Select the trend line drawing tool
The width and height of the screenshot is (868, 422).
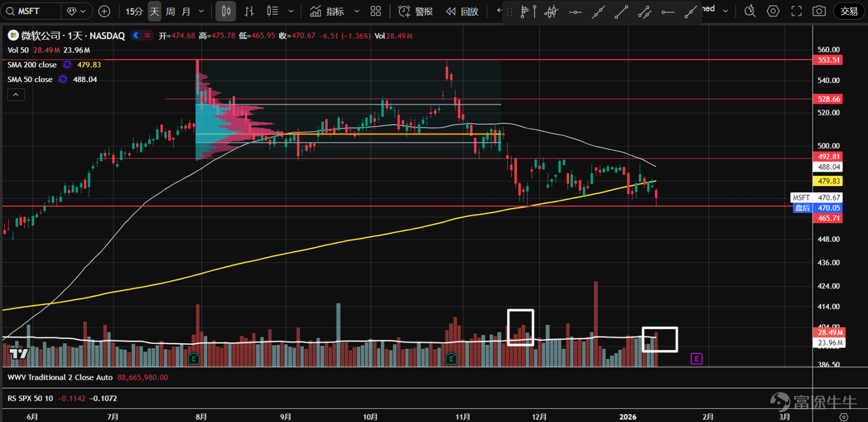pos(621,11)
